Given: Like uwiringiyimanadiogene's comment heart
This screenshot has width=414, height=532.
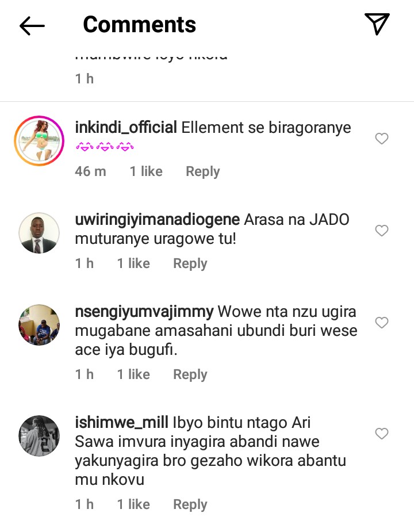Looking at the screenshot, I should pyautogui.click(x=381, y=231).
